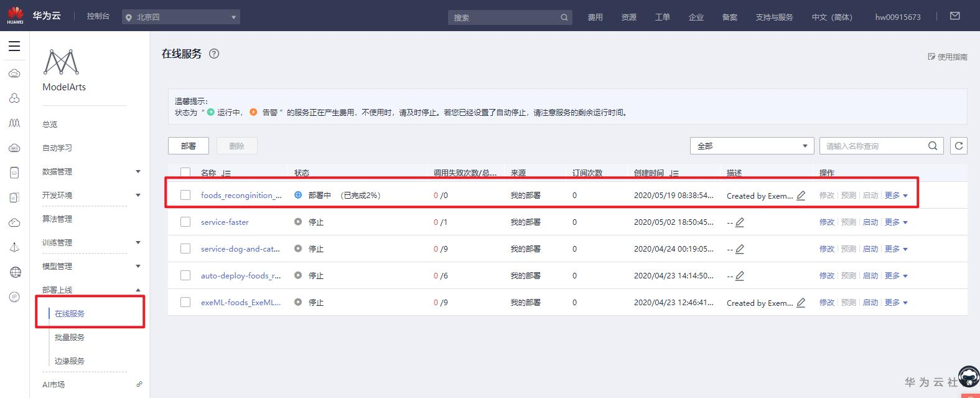The height and width of the screenshot is (398, 980).
Task: Click the ModelArts logo icon
Action: (x=61, y=62)
